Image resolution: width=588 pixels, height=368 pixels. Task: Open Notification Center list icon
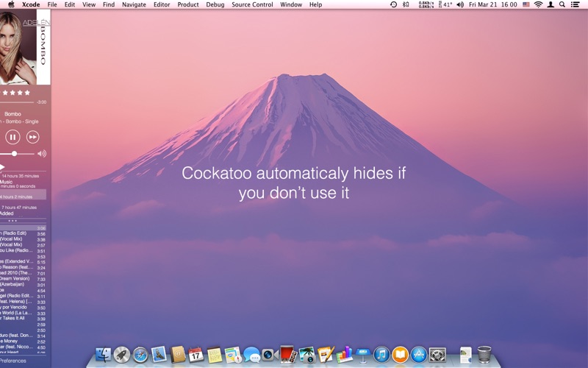tap(575, 4)
